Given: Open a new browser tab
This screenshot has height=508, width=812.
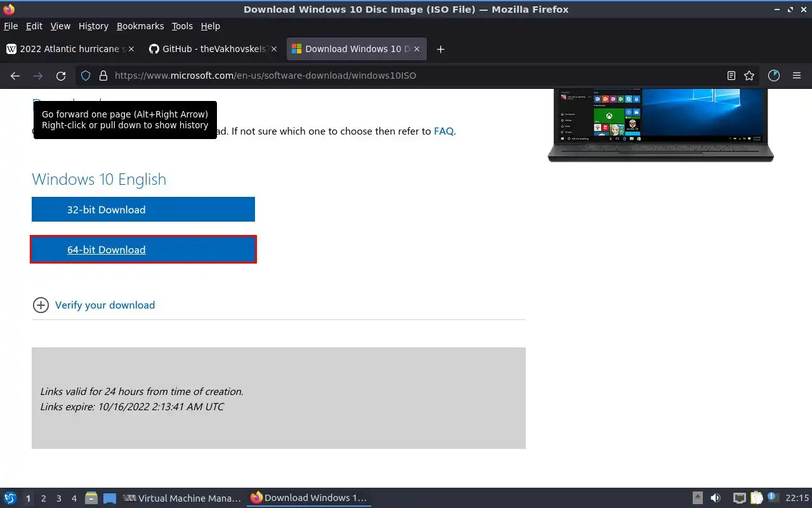Looking at the screenshot, I should tap(440, 49).
